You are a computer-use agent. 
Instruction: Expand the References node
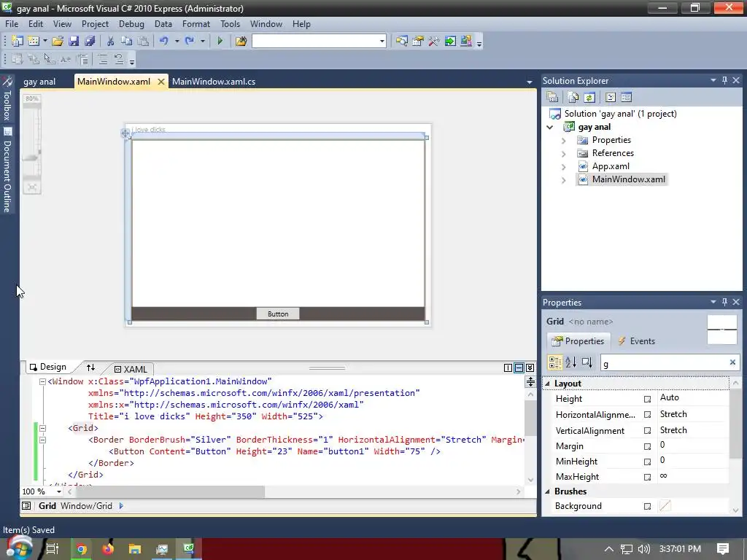pyautogui.click(x=564, y=154)
